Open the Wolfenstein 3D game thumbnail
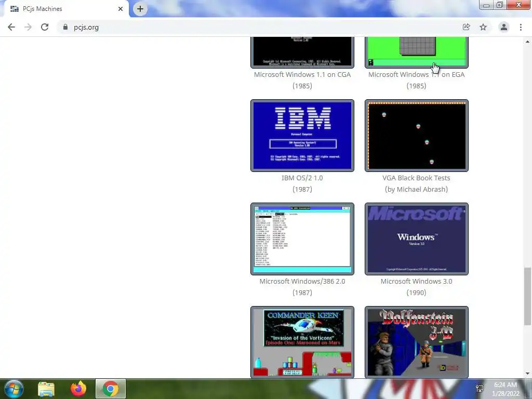 [x=416, y=342]
